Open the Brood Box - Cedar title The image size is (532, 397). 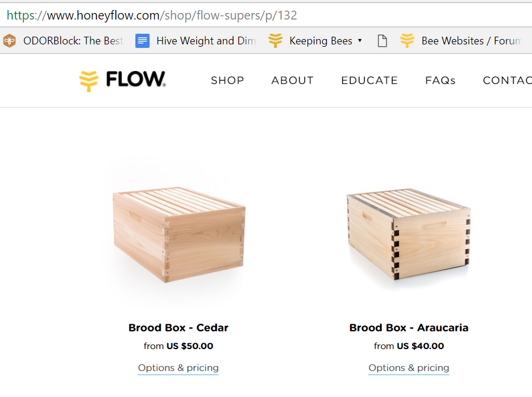click(179, 328)
